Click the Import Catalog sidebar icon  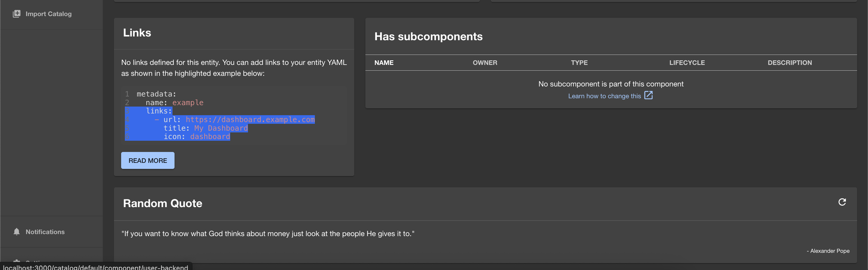(x=17, y=14)
